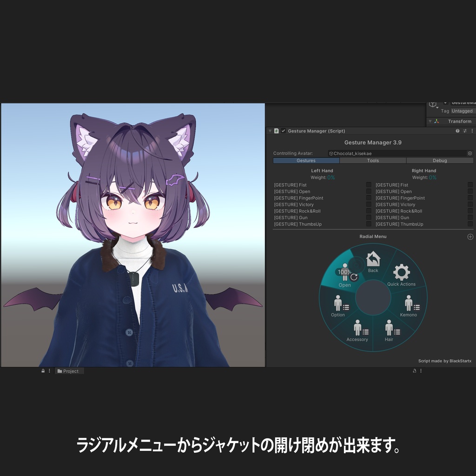Click the plus button next to Radial Menu

[x=470, y=236]
